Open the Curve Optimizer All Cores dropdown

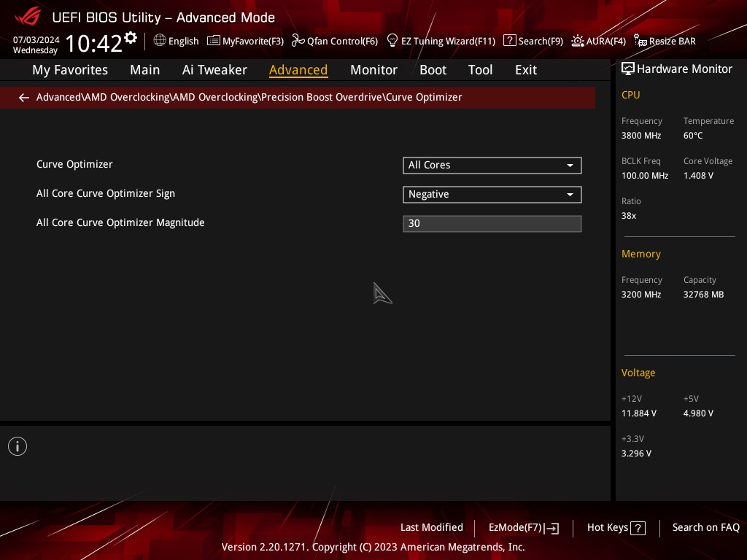coord(492,166)
